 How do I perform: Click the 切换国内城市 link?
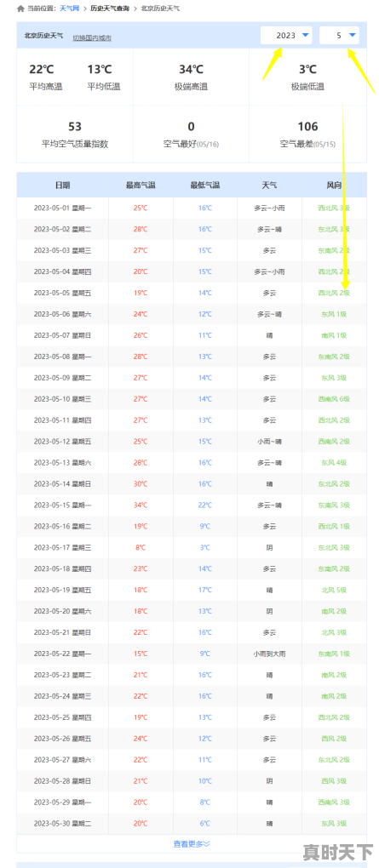pyautogui.click(x=92, y=38)
